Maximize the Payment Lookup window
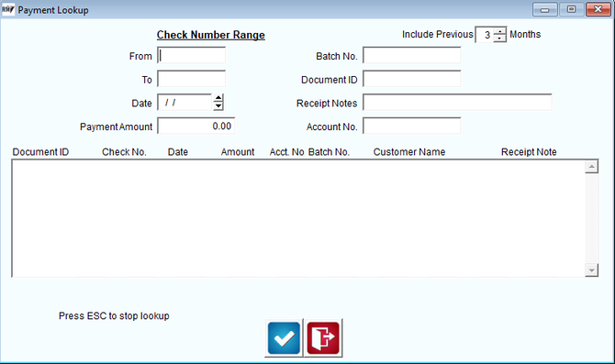The height and width of the screenshot is (364, 615). [571, 9]
